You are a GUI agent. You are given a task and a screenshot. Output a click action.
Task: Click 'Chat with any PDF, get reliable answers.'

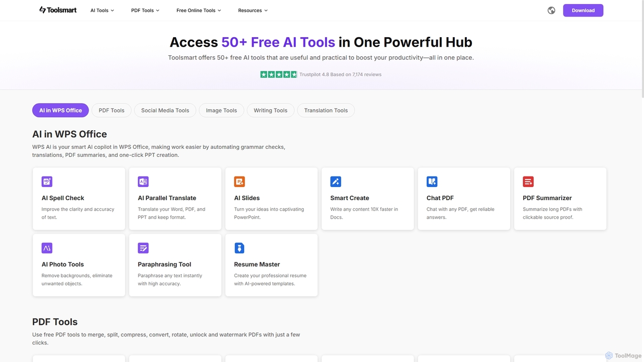tap(460, 213)
